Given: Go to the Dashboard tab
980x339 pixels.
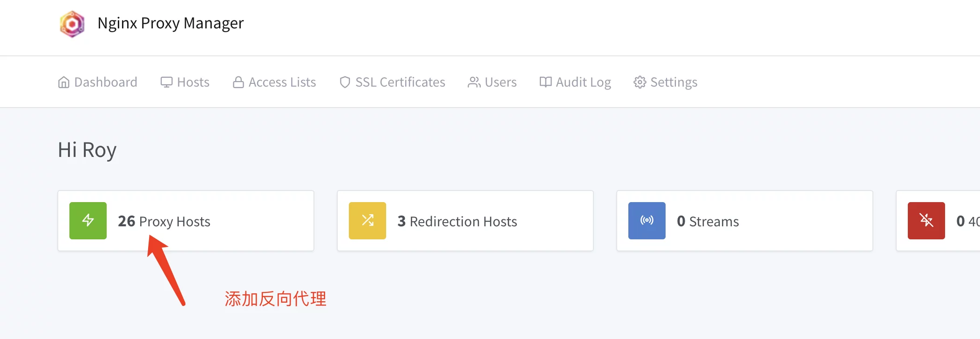Looking at the screenshot, I should 106,82.
